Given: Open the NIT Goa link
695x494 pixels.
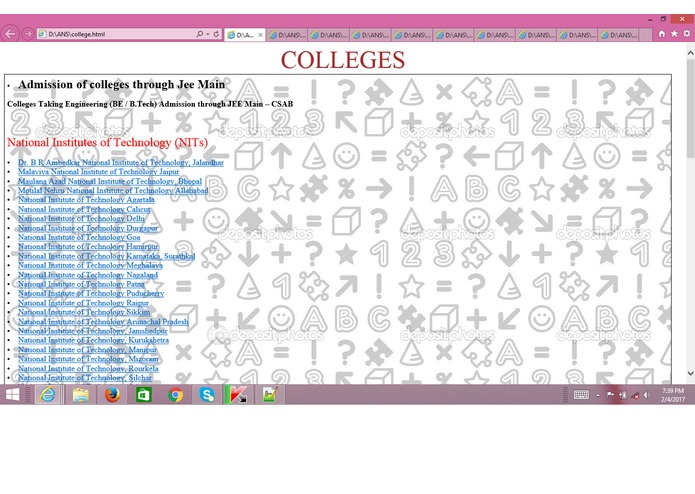Looking at the screenshot, I should click(79, 237).
